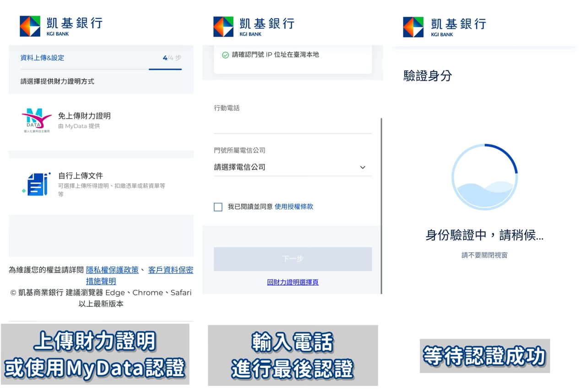Click the chevron arrow of telecom dropdown
This screenshot has width=586, height=392.
[x=363, y=167]
